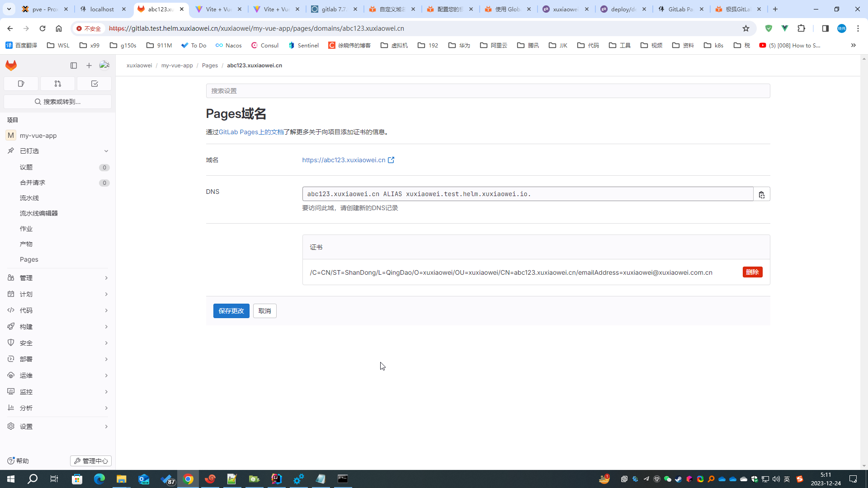Screen dimensions: 868x488
Task: Open the to-do list icon button
Action: click(94, 84)
